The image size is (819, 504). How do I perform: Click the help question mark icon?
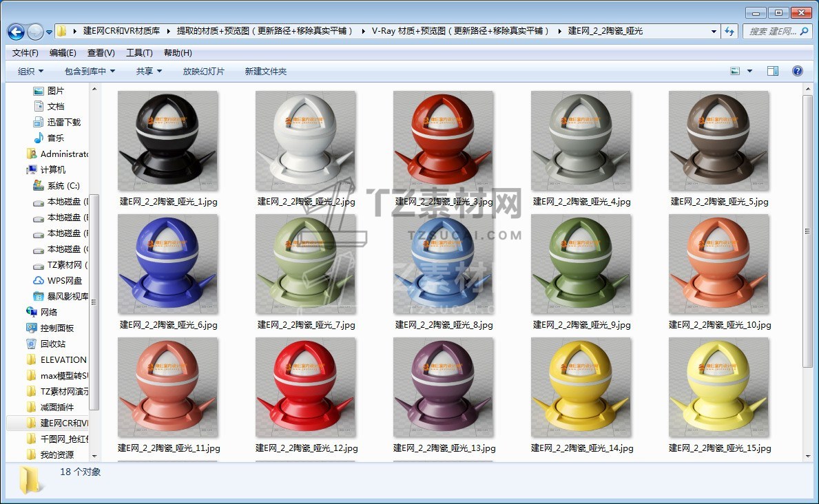[x=798, y=71]
